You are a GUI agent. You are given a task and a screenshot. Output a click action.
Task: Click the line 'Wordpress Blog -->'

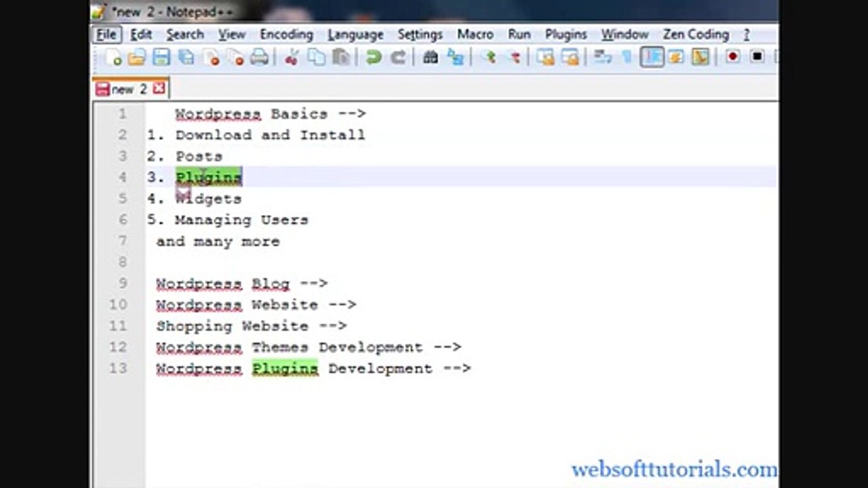coord(242,283)
